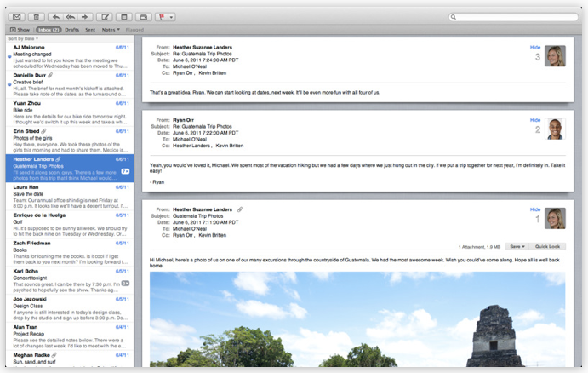
Task: Click the Quick Look button
Action: pyautogui.click(x=547, y=247)
